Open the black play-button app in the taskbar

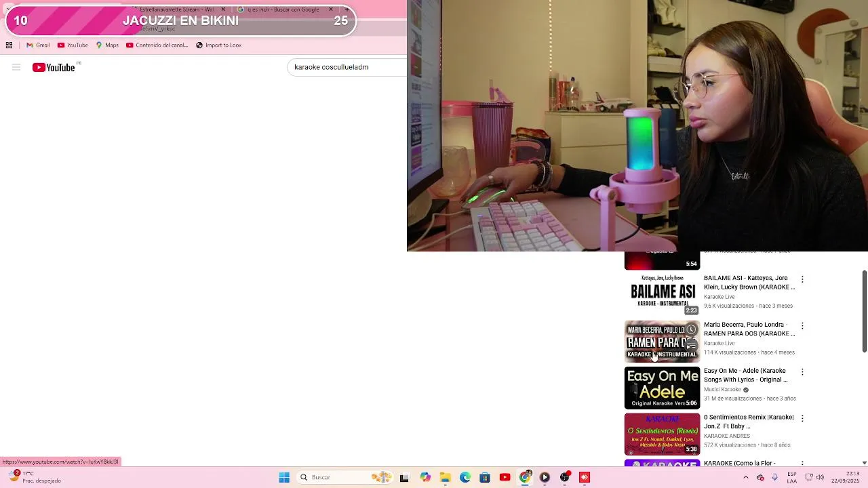[545, 477]
